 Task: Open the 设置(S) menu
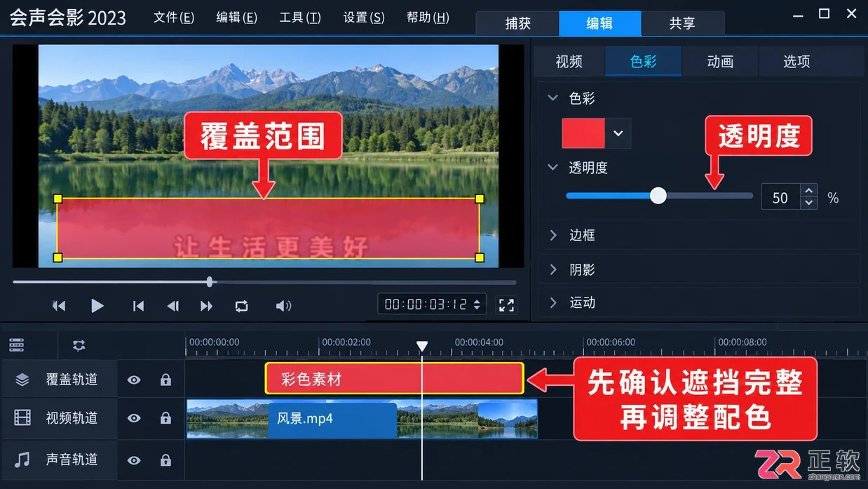(x=364, y=18)
